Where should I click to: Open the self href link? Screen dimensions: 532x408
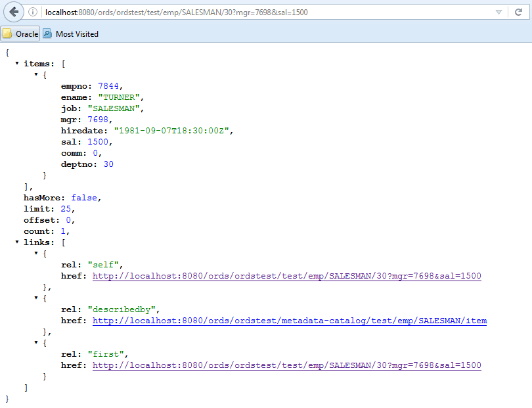click(x=287, y=276)
